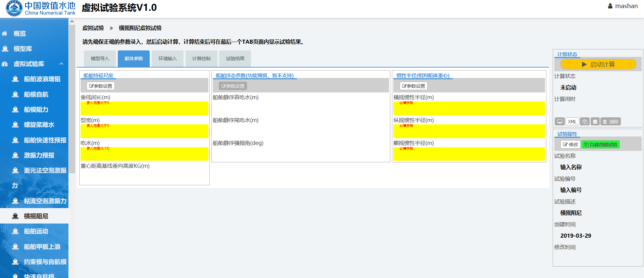This screenshot has height=278, width=644.
Task: Open the 概览 home icon in sidebar
Action: [x=5, y=34]
